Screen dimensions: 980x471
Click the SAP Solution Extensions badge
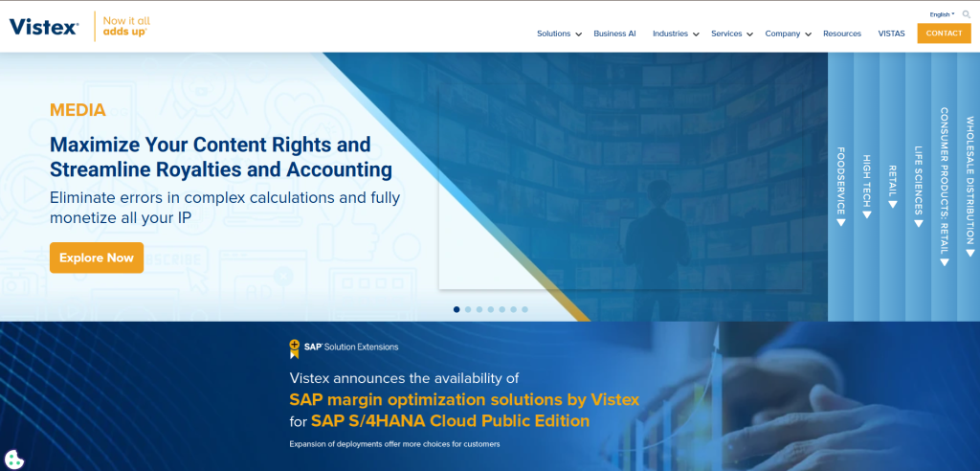click(x=344, y=348)
